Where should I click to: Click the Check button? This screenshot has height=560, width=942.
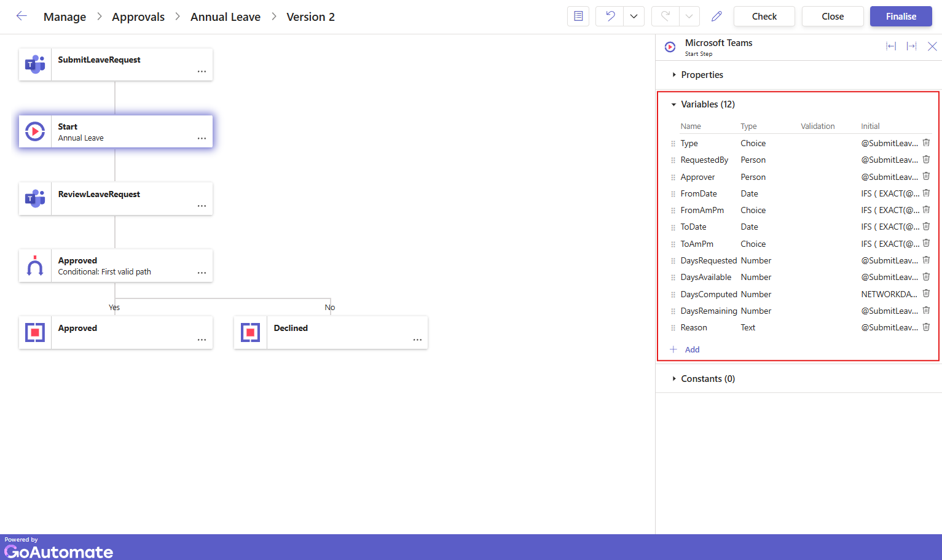764,17
